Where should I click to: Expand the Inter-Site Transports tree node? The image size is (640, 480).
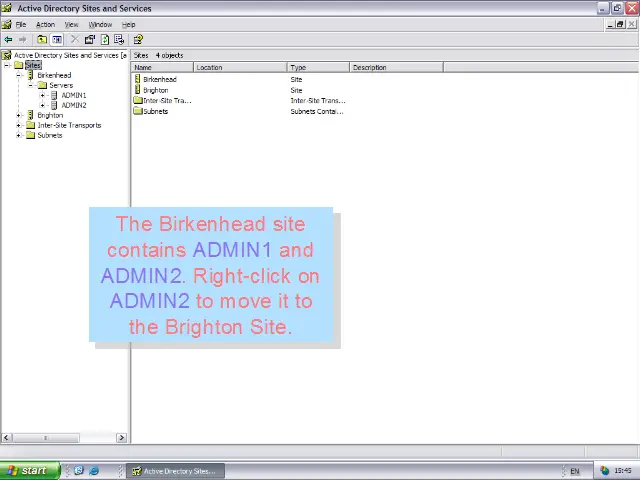19,125
